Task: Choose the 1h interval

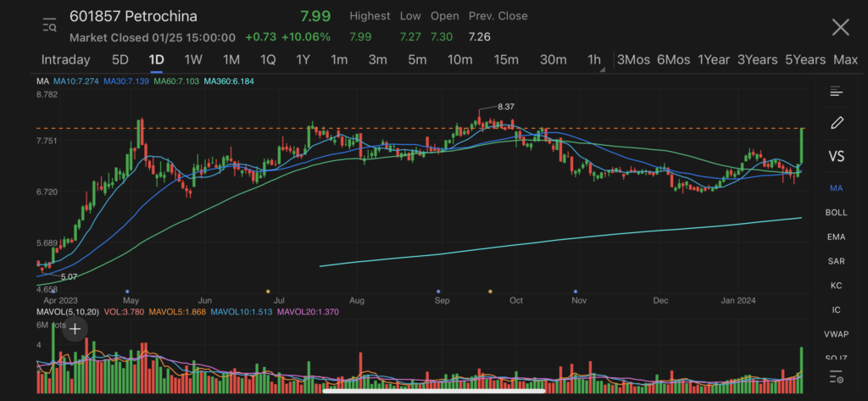Action: tap(593, 60)
